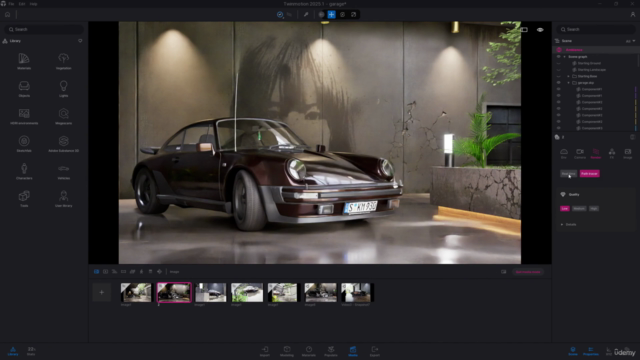Collapse the Scene graph tree arrow
Image resolution: width=640 pixels, height=360 pixels.
[564, 57]
